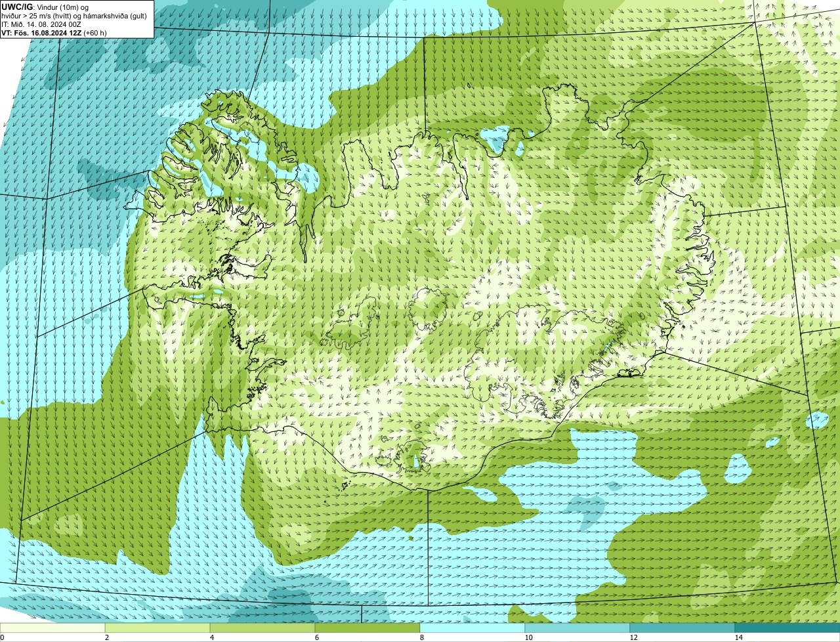Click the 4–6 m/s green legend band
Screen dimensions: 840x642
point(262,628)
